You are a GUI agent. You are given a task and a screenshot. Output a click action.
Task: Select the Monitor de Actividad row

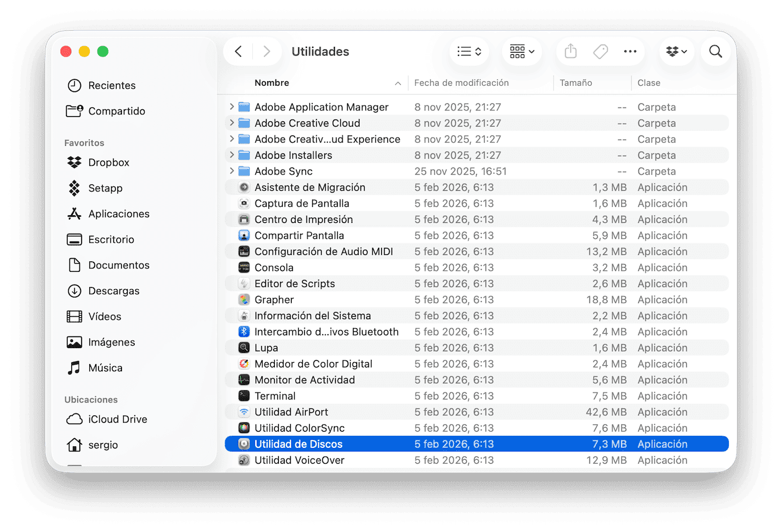pos(477,380)
